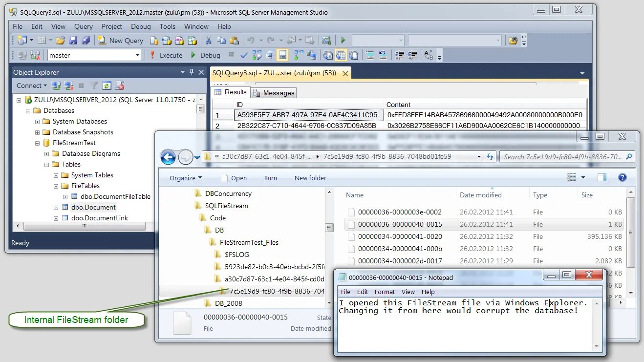644x362 pixels.
Task: Toggle the Results to File icon
Action: coord(354,55)
